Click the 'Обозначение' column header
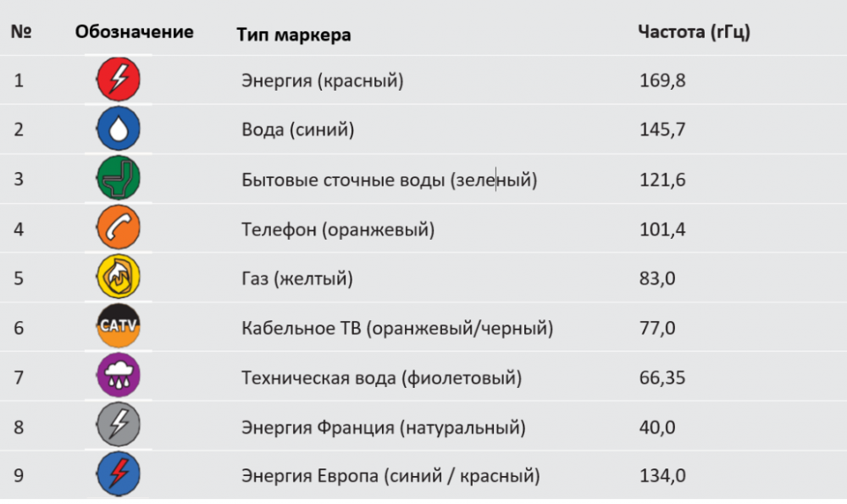This screenshot has height=504, width=847. click(134, 32)
